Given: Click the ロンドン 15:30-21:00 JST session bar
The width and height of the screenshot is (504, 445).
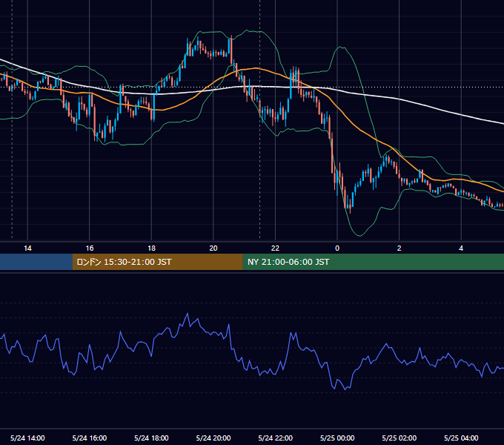Looking at the screenshot, I should 158,262.
